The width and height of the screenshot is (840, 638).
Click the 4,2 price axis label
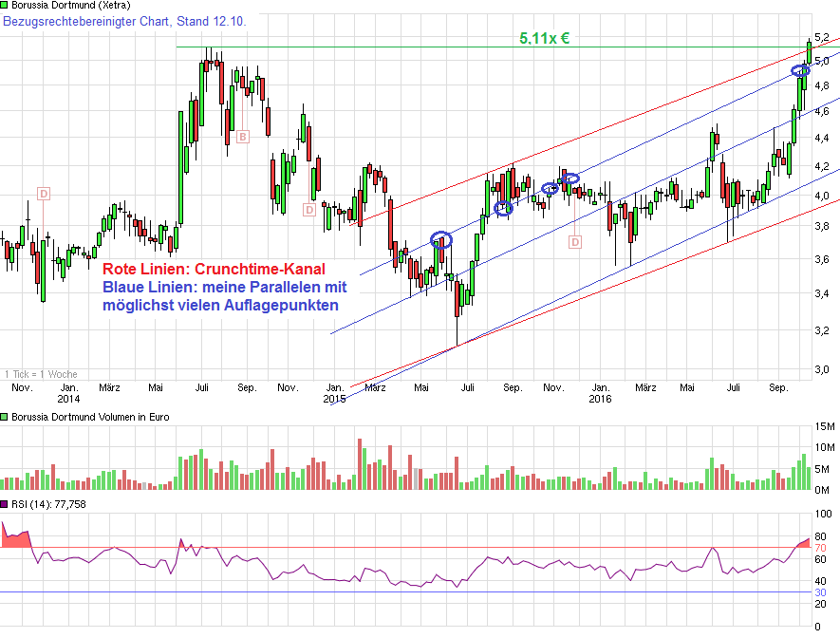click(x=822, y=166)
